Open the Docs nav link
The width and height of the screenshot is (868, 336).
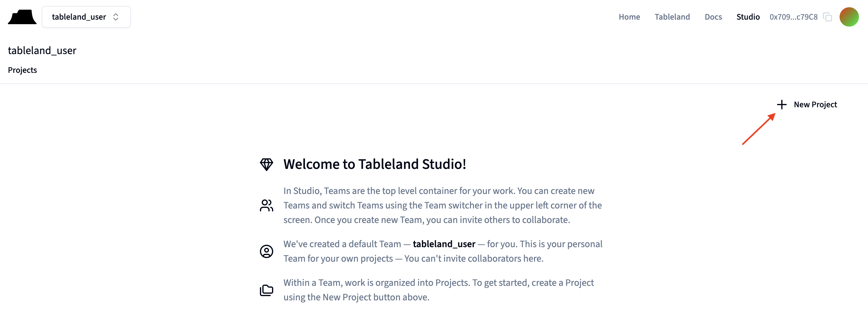tap(713, 17)
